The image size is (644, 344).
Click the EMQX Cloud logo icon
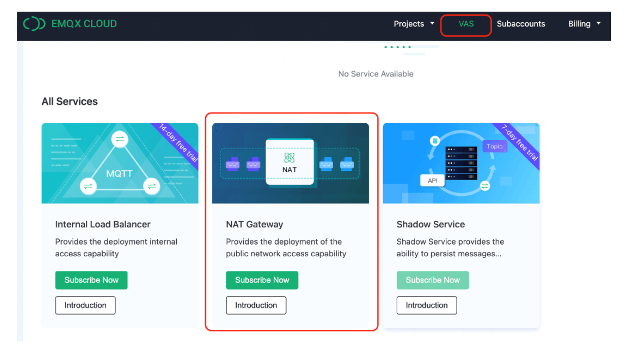pos(34,24)
